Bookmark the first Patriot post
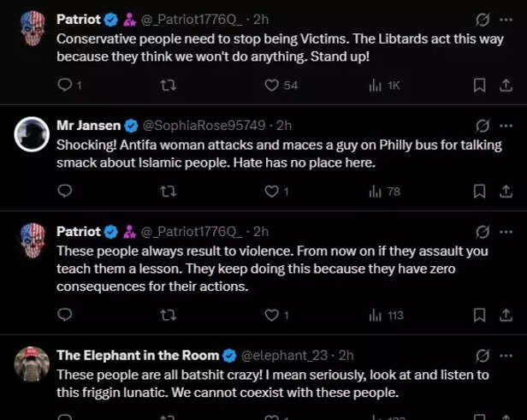Image resolution: width=527 pixels, height=420 pixels. pyautogui.click(x=480, y=85)
